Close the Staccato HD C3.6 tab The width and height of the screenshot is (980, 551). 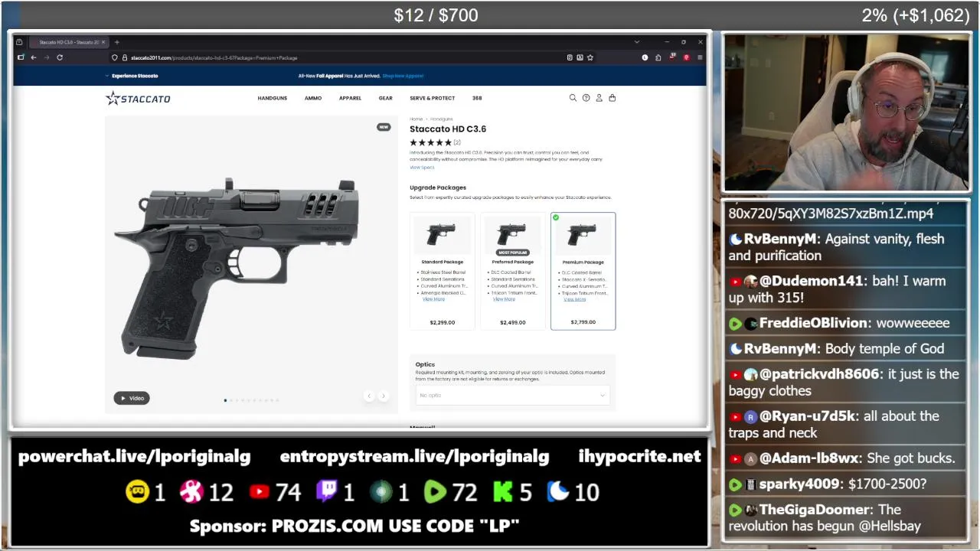tap(103, 42)
